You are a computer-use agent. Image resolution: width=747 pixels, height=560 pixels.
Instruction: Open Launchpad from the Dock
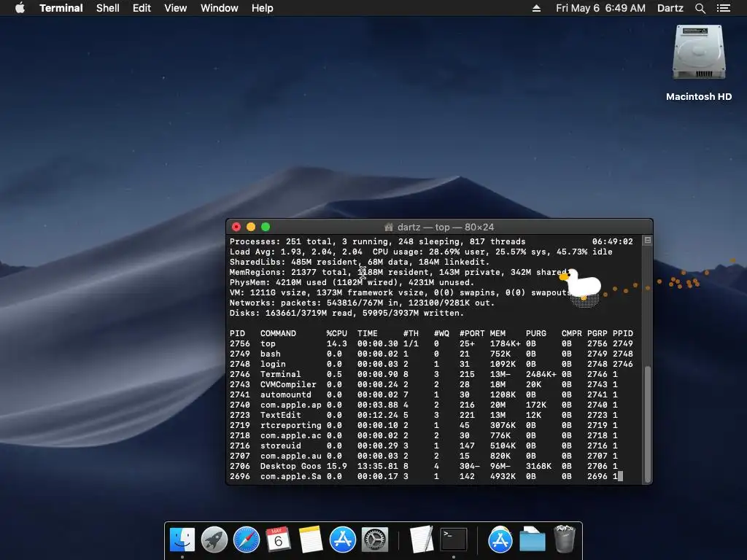[214, 540]
